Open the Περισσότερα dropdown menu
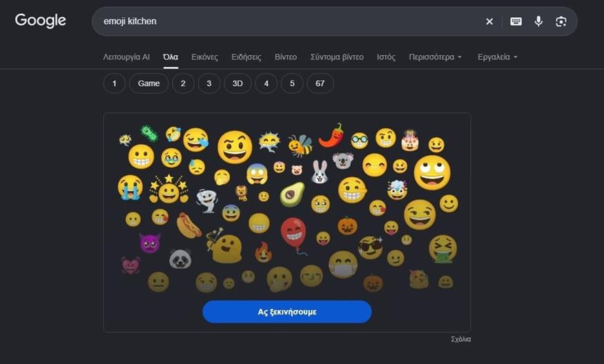 click(436, 57)
